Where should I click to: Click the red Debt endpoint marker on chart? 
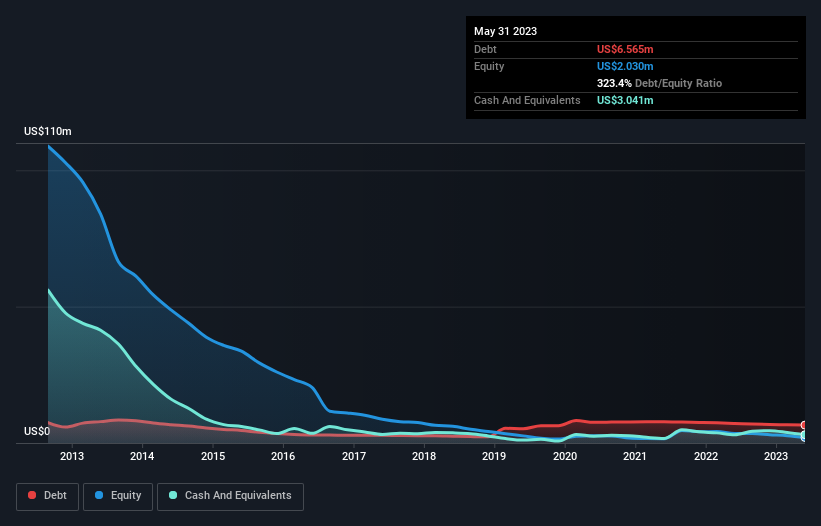tap(804, 425)
